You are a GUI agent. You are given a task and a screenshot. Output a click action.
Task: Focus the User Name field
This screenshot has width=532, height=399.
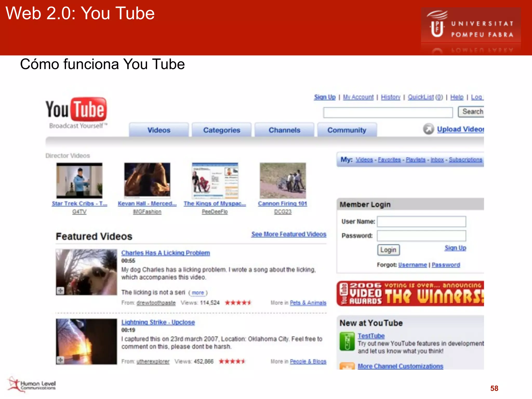point(421,222)
